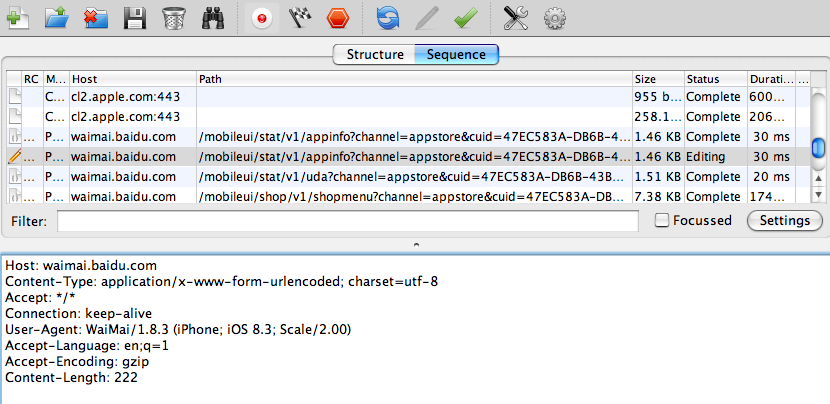The width and height of the screenshot is (830, 404).
Task: Click the 955 b size cell
Action: click(658, 97)
